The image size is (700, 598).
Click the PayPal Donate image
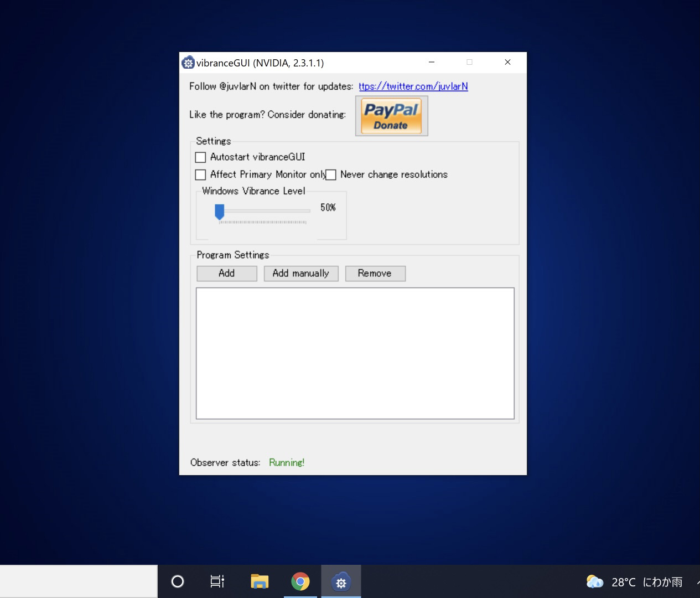[x=391, y=115]
